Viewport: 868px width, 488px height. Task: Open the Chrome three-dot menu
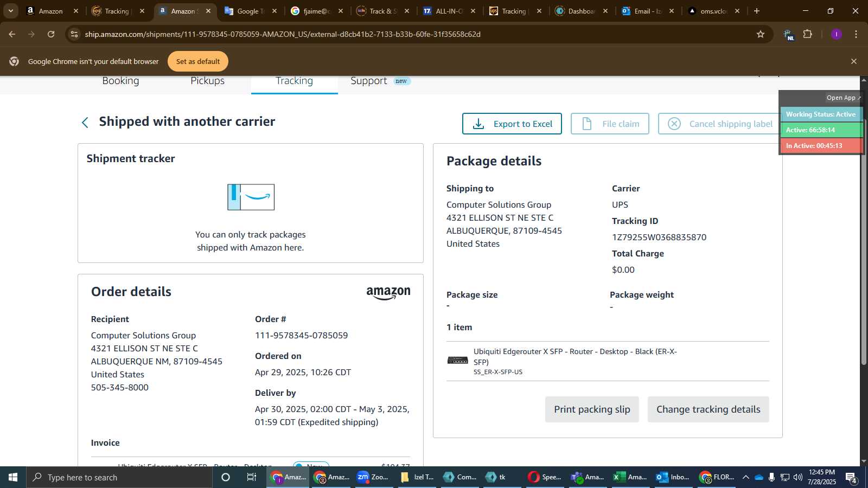click(856, 34)
